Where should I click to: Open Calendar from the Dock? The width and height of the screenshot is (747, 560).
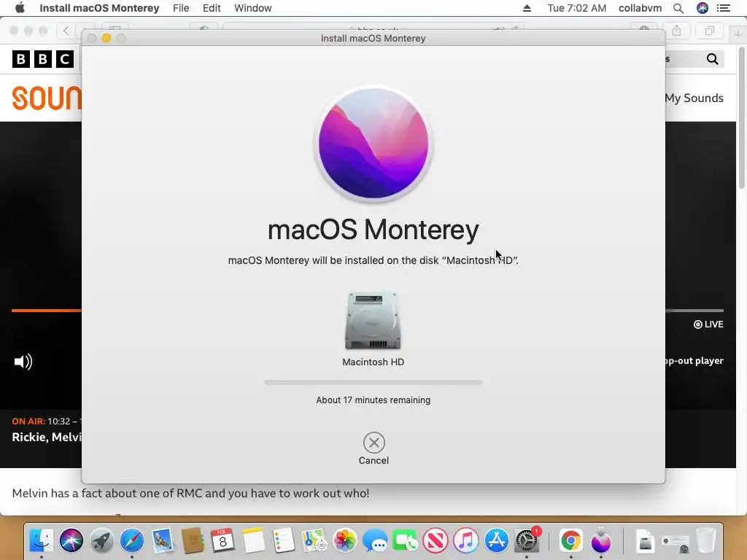222,540
